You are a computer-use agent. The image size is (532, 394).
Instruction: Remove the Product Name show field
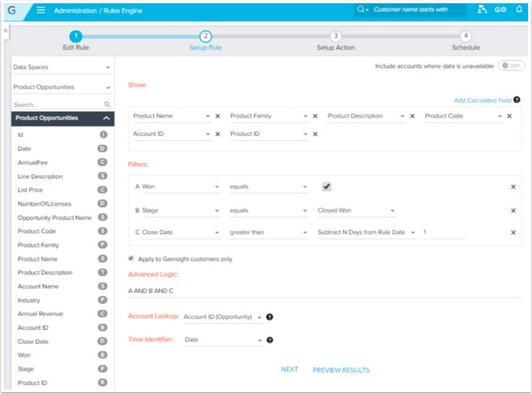coord(218,116)
